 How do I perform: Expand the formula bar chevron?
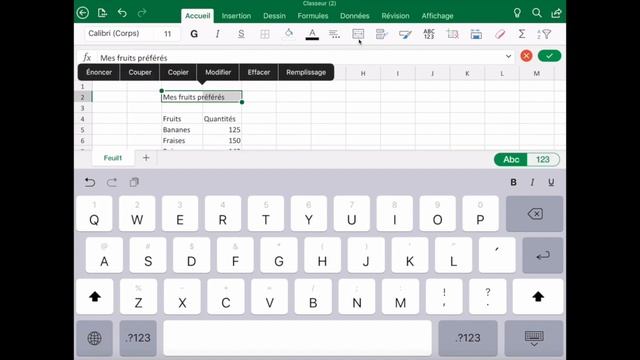pyautogui.click(x=509, y=56)
